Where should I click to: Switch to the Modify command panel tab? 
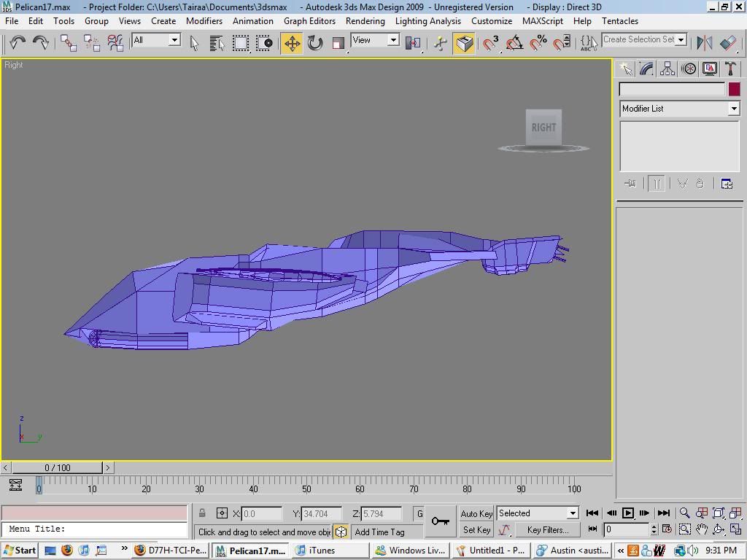[646, 69]
